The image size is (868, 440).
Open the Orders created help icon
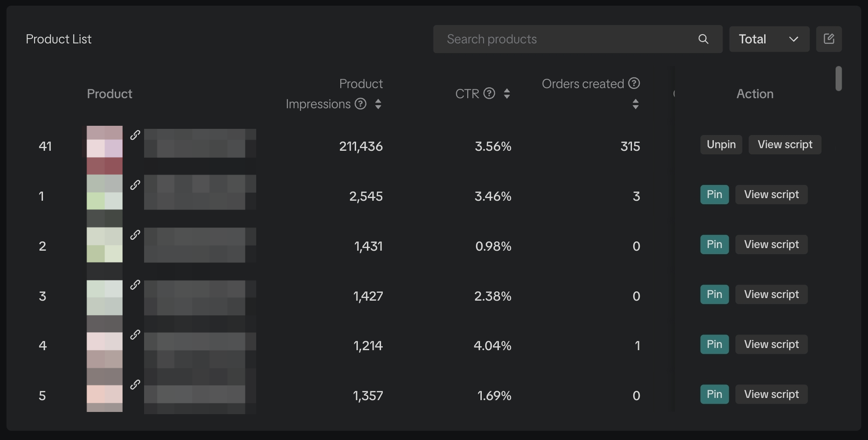[x=634, y=83]
